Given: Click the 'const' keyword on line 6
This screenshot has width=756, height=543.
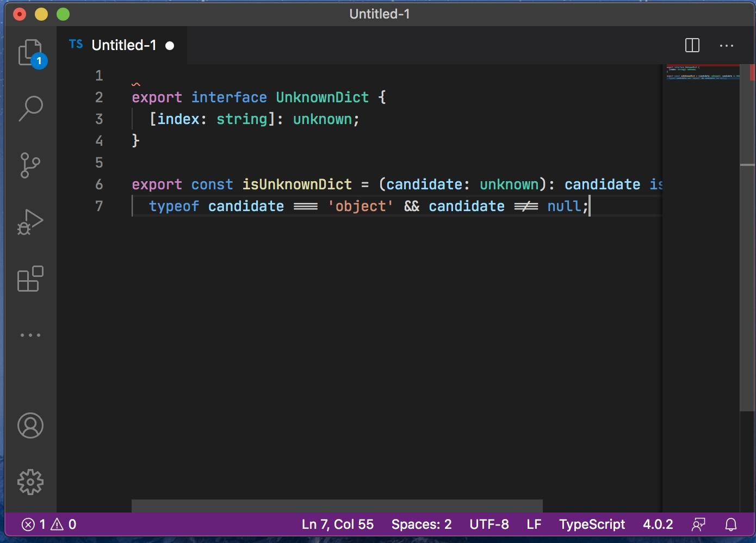Looking at the screenshot, I should (212, 184).
